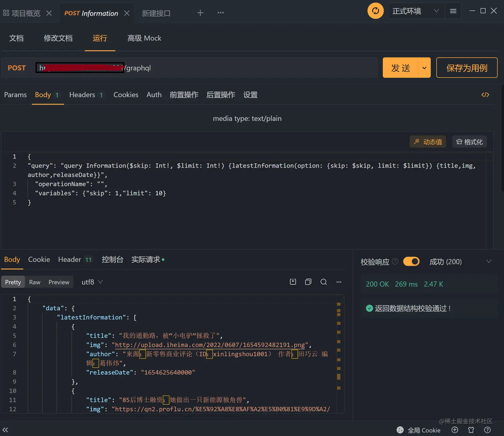
Task: Search within the response body
Action: point(324,282)
